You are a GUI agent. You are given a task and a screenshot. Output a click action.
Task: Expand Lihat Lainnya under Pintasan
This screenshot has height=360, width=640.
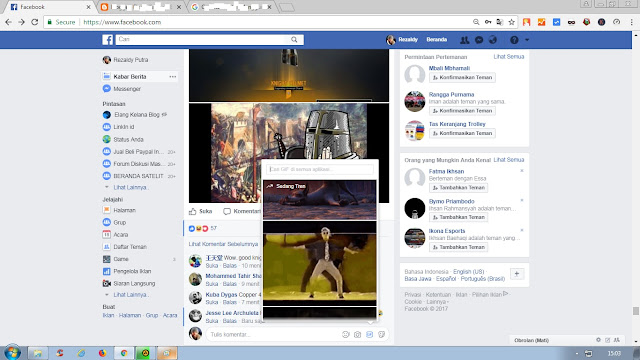130,187
